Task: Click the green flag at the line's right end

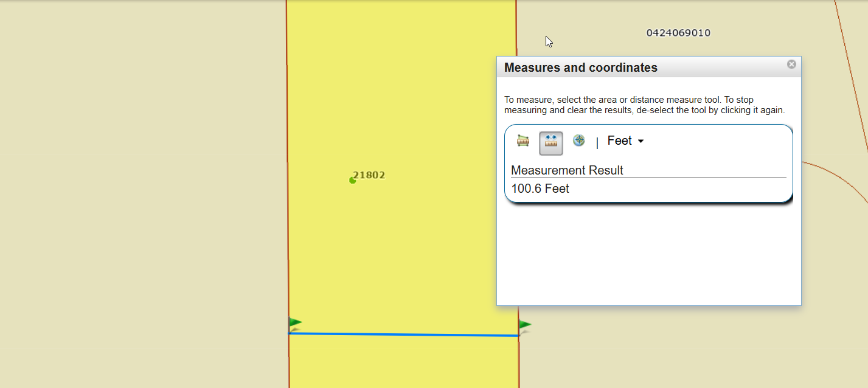Action: pos(525,327)
